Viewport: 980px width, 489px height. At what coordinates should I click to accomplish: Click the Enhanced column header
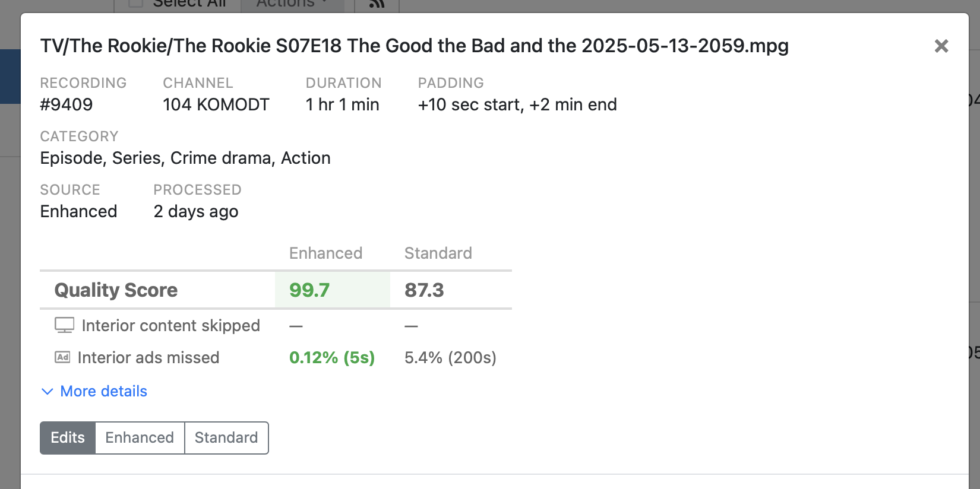coord(325,253)
